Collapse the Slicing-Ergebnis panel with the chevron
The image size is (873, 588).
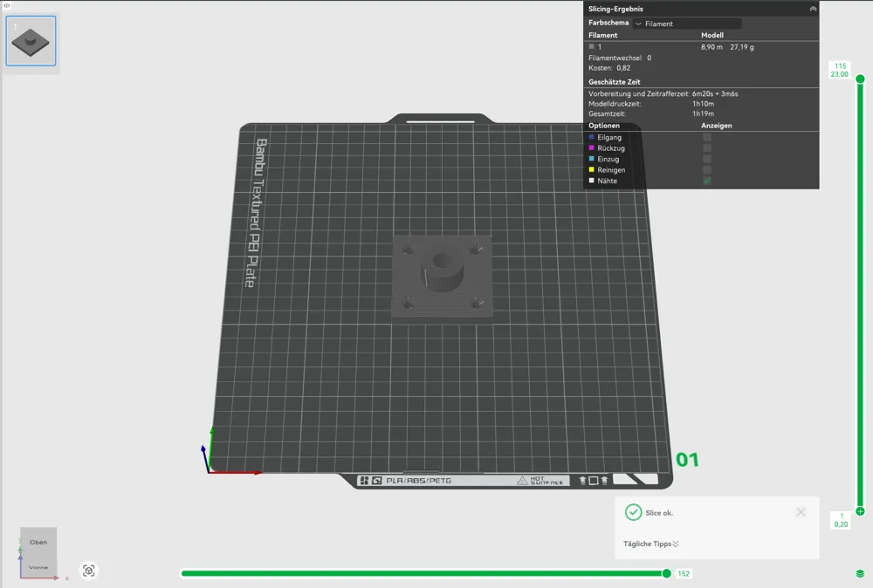point(813,9)
